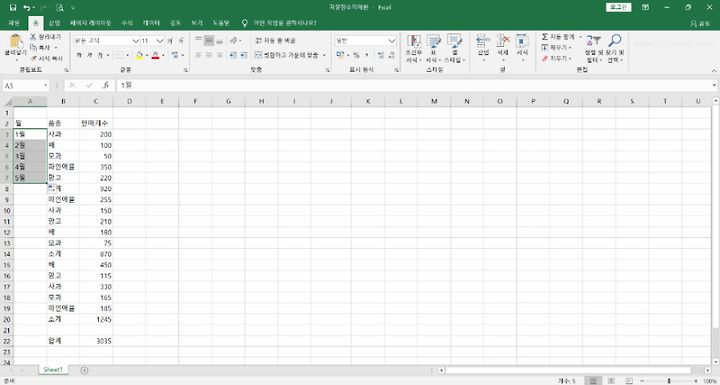Screen dimensions: 720x385
Task: Open 채우기 fill dropdown
Action: click(x=557, y=47)
